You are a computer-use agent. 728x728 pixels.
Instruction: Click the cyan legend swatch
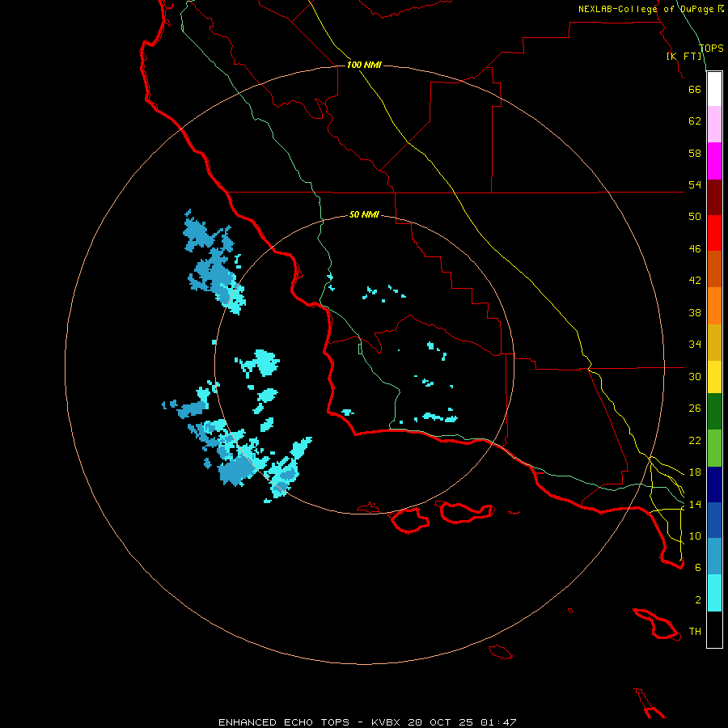point(714,593)
